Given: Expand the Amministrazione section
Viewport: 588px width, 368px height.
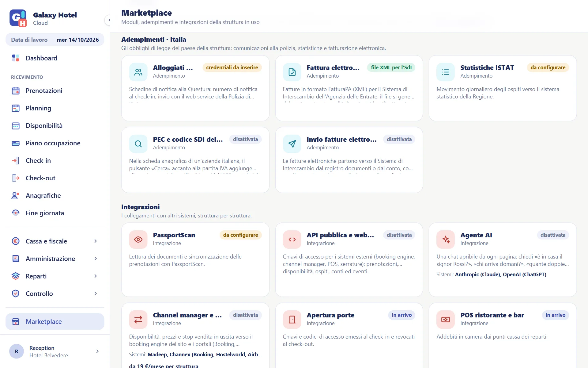Looking at the screenshot, I should coord(55,259).
